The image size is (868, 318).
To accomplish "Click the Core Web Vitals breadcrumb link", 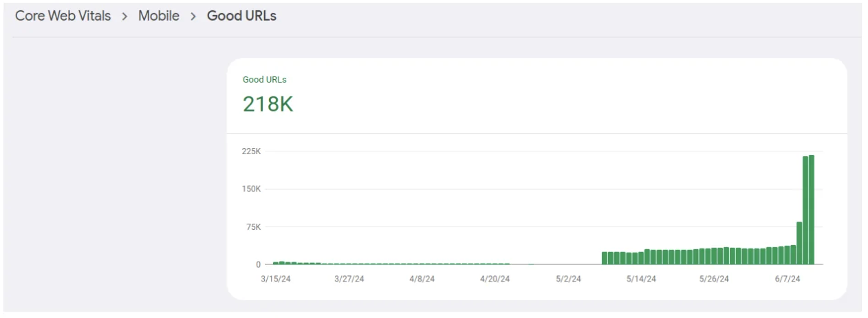I will coord(63,17).
